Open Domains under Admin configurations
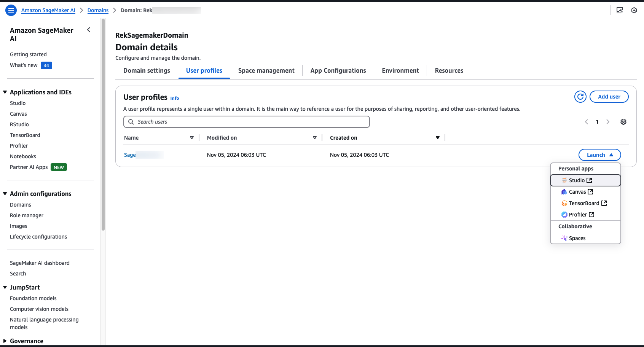 [x=21, y=205]
